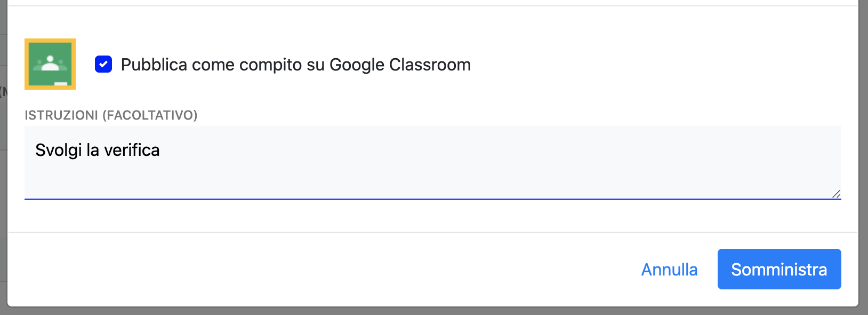
Task: Click the textarea resize handle corner
Action: pyautogui.click(x=837, y=194)
